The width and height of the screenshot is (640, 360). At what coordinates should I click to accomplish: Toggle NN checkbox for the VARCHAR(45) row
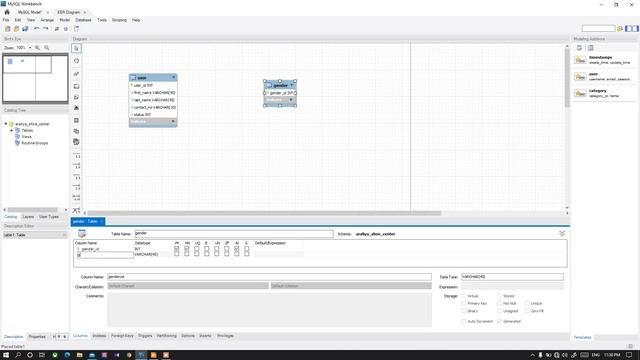[x=187, y=254]
